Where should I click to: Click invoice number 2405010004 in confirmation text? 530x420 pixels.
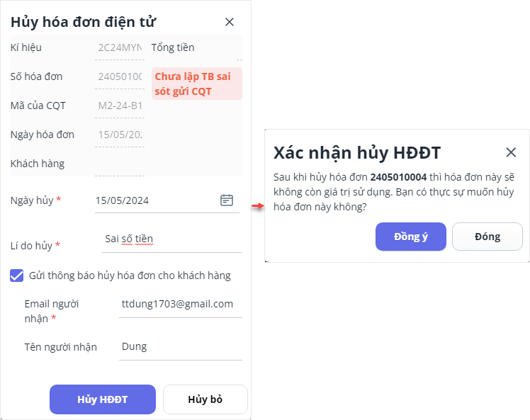pos(398,177)
